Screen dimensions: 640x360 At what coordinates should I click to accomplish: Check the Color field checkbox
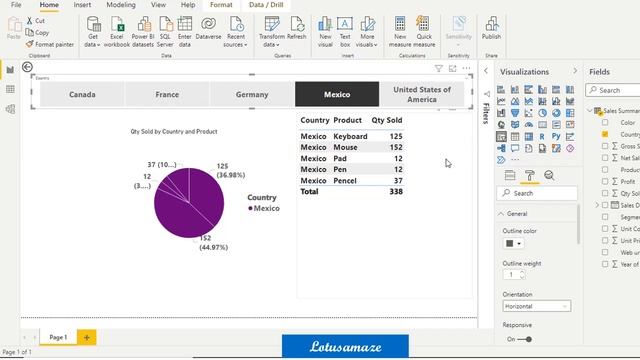(605, 122)
